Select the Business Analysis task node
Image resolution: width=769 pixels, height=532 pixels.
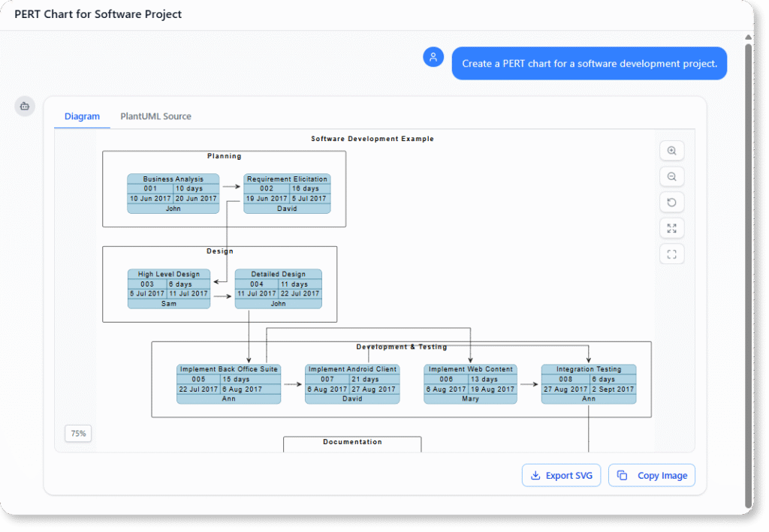coord(173,194)
